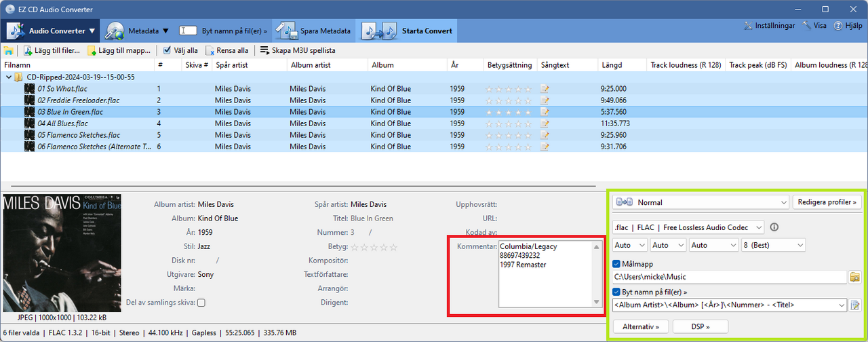Image resolution: width=868 pixels, height=342 pixels.
Task: Toggle Byt namn på fil(er) checkbox above naming pattern
Action: click(x=616, y=292)
